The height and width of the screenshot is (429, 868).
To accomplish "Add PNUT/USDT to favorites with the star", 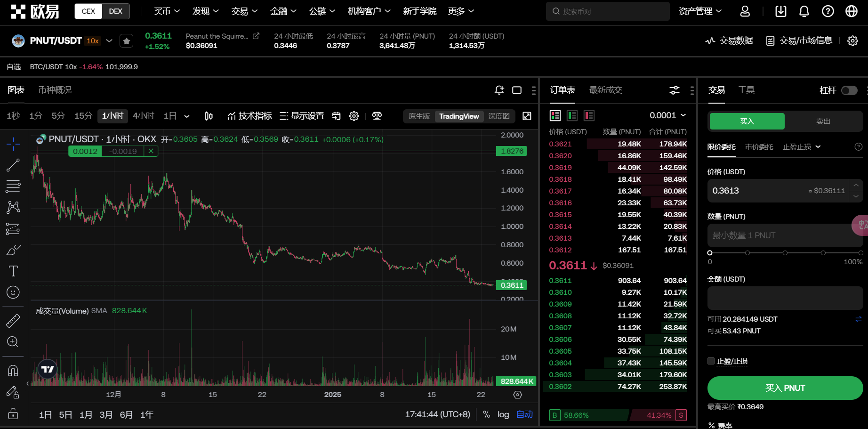I will pos(127,41).
